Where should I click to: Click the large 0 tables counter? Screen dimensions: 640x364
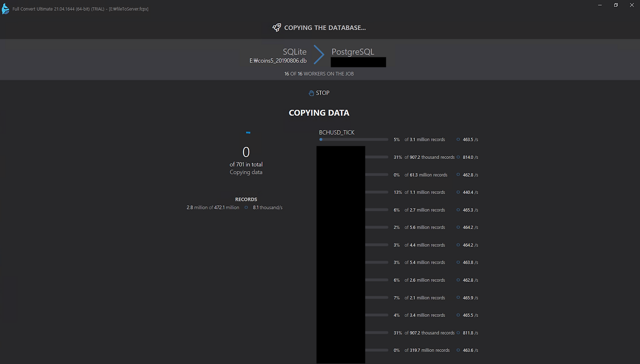(246, 152)
